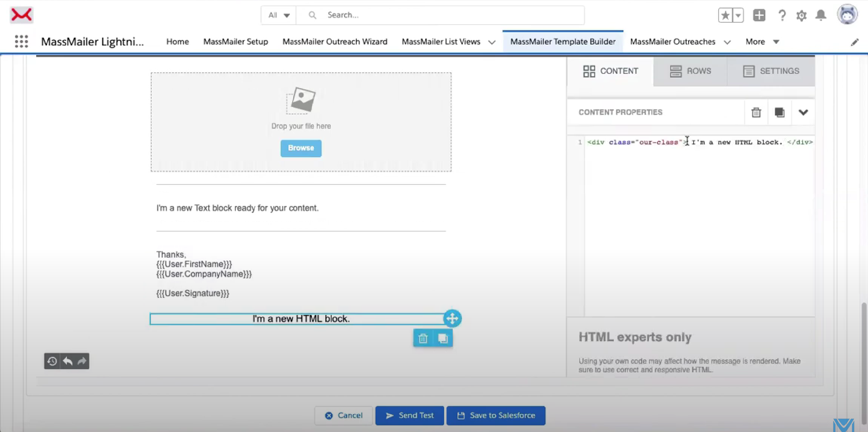Click the image placeholder drop icon
The width and height of the screenshot is (868, 432).
301,100
